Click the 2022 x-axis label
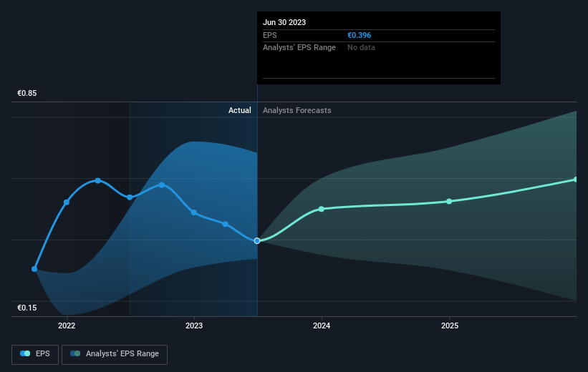 (67, 325)
